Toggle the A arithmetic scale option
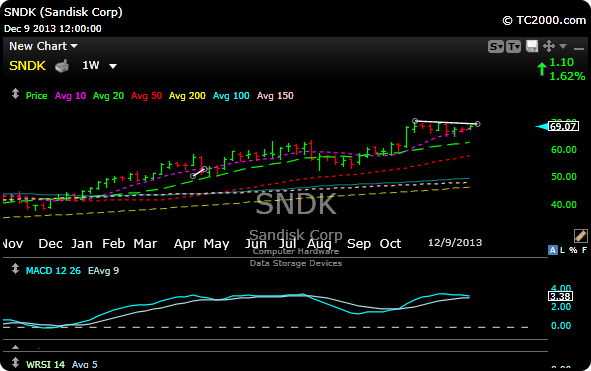The width and height of the screenshot is (591, 371). (x=553, y=250)
